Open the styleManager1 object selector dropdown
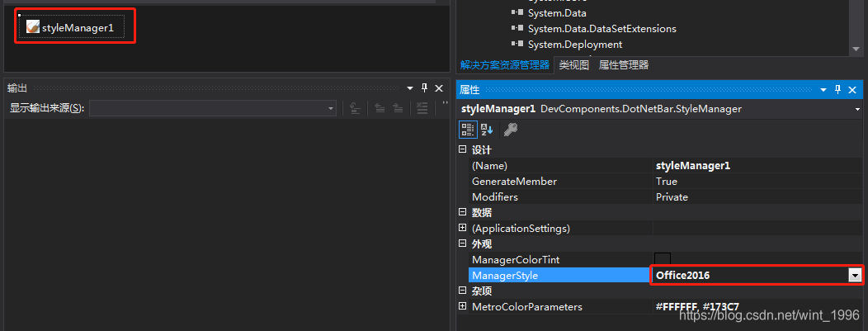 [x=857, y=110]
